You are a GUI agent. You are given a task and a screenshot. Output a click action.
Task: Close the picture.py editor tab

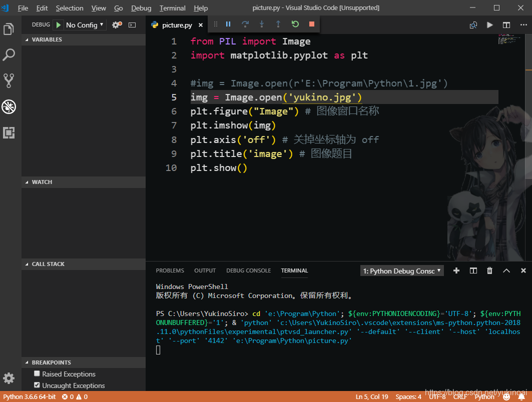tap(201, 25)
